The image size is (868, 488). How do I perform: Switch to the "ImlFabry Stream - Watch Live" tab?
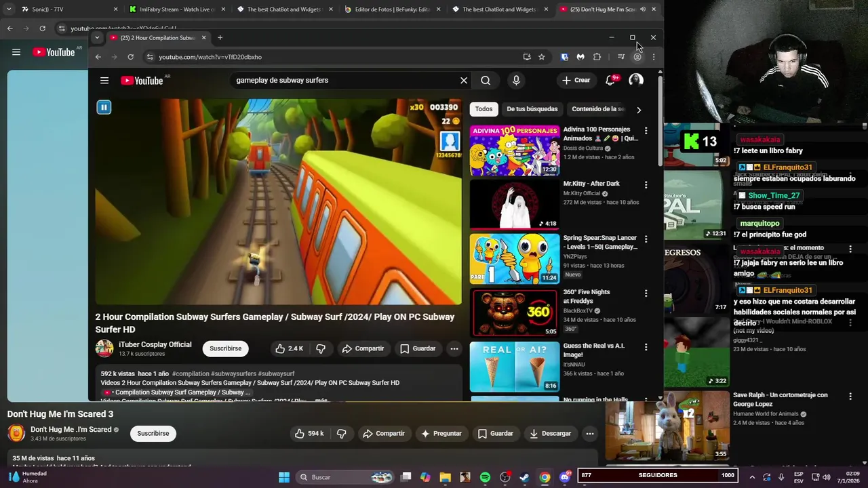point(178,9)
